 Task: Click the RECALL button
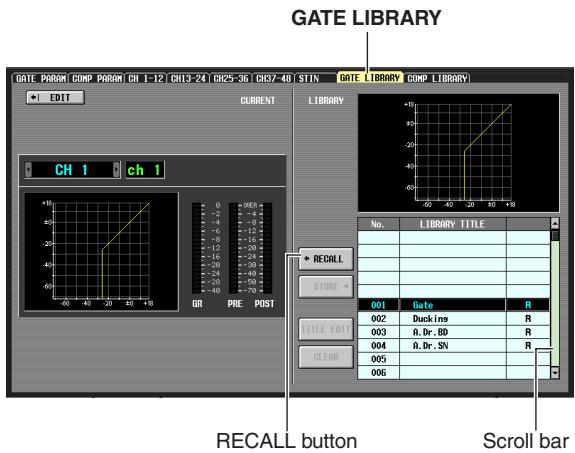point(326,259)
